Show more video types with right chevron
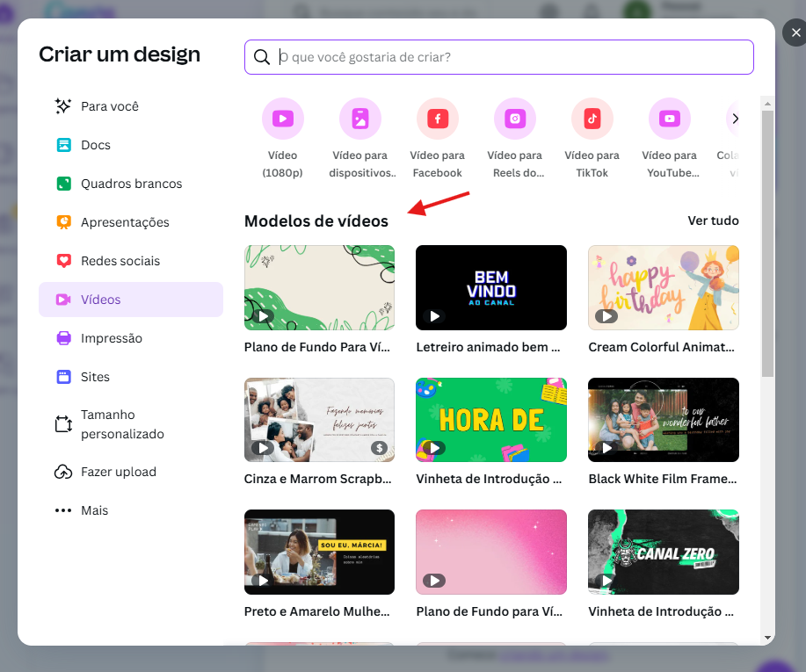Viewport: 806px width, 672px height. (735, 119)
